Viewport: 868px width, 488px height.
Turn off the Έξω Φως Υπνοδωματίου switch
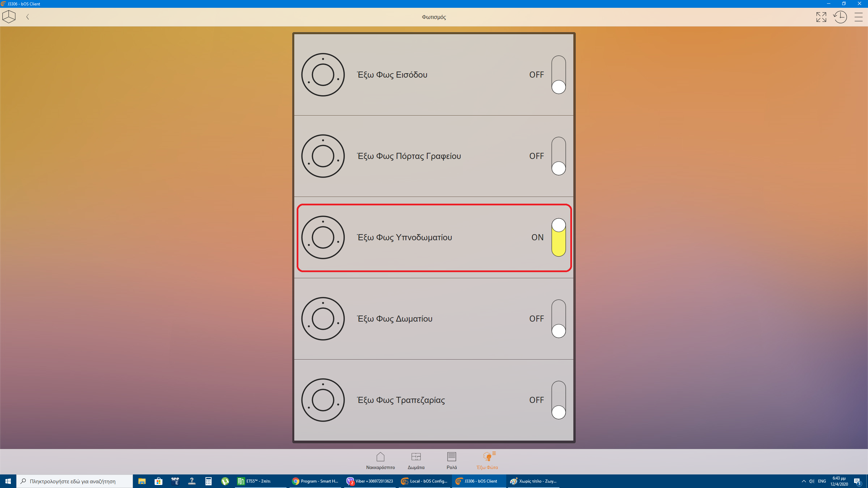[x=558, y=237]
